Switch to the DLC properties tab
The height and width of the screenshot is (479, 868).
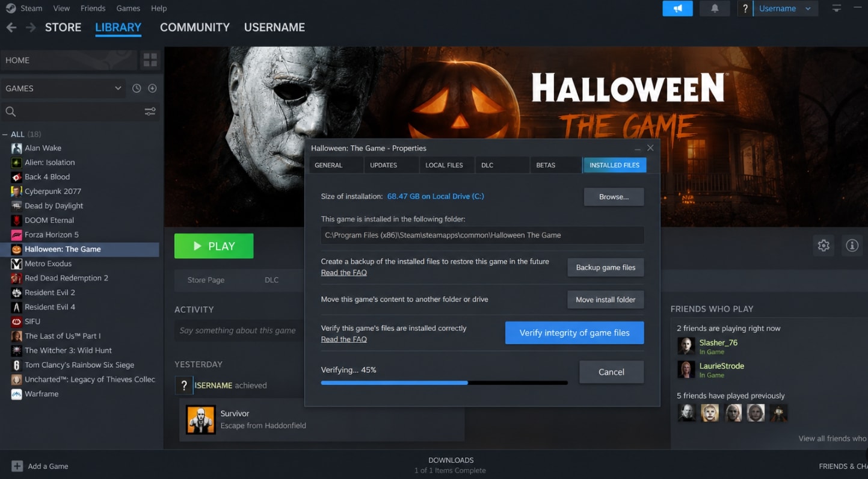(501, 165)
